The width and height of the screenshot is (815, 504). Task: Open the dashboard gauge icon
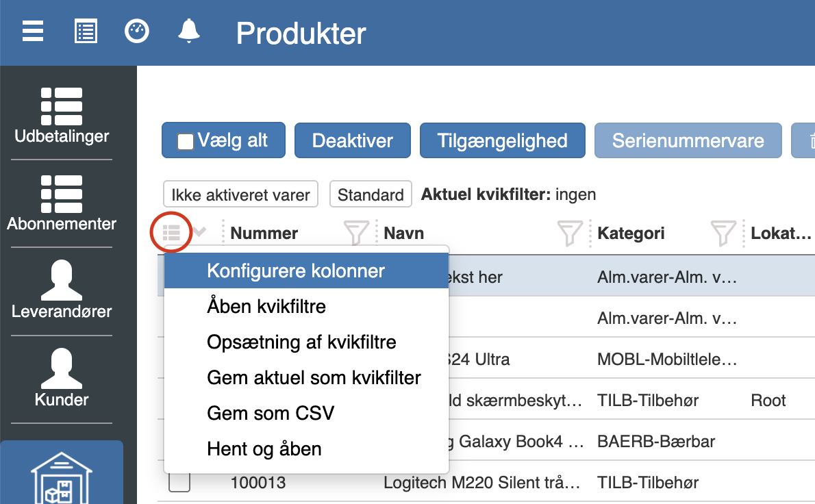tap(137, 32)
